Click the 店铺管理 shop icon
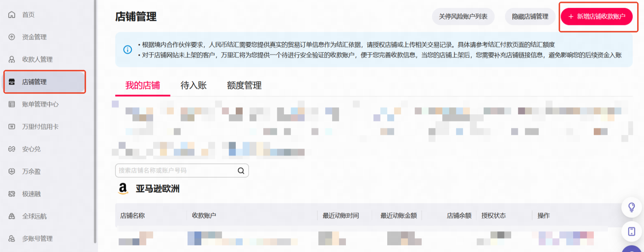This screenshot has width=644, height=252. (x=12, y=82)
